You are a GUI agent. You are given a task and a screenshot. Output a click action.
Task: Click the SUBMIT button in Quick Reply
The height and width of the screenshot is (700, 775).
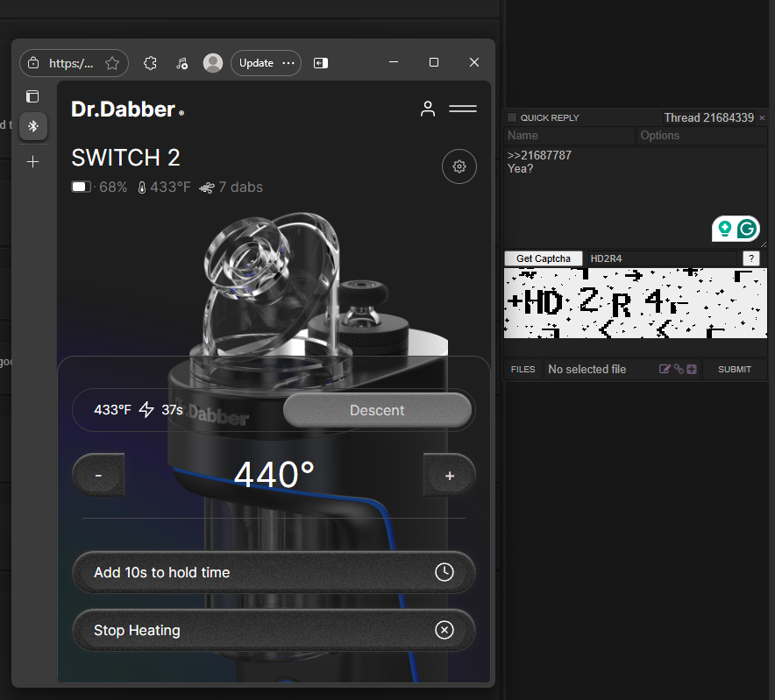735,370
